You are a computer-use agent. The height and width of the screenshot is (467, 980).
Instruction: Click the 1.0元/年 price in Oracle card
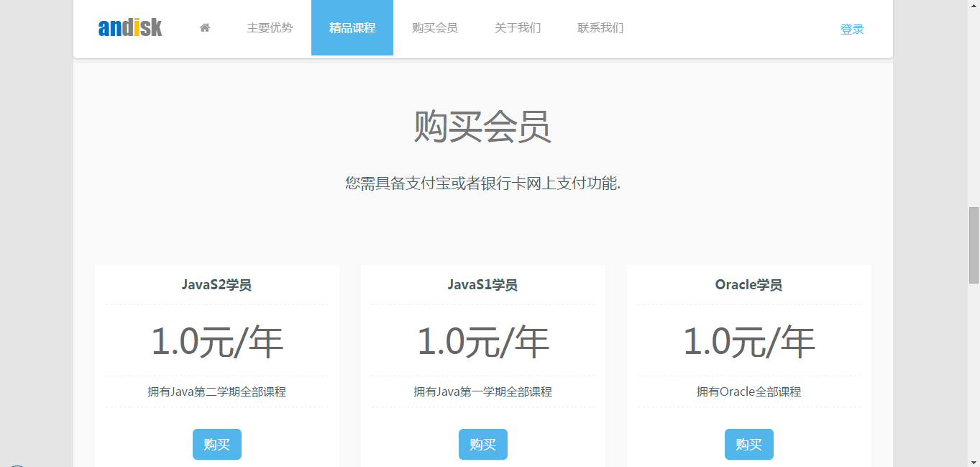click(x=748, y=342)
